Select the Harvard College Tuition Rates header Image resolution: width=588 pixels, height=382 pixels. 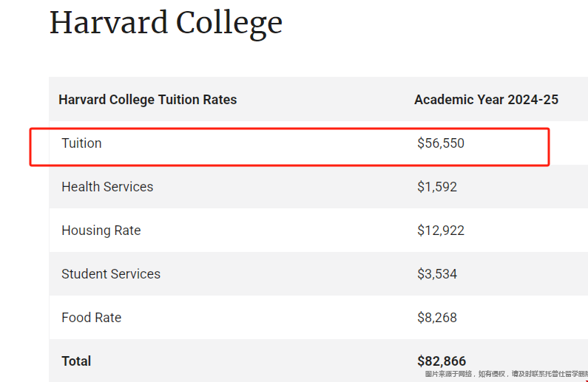[148, 100]
